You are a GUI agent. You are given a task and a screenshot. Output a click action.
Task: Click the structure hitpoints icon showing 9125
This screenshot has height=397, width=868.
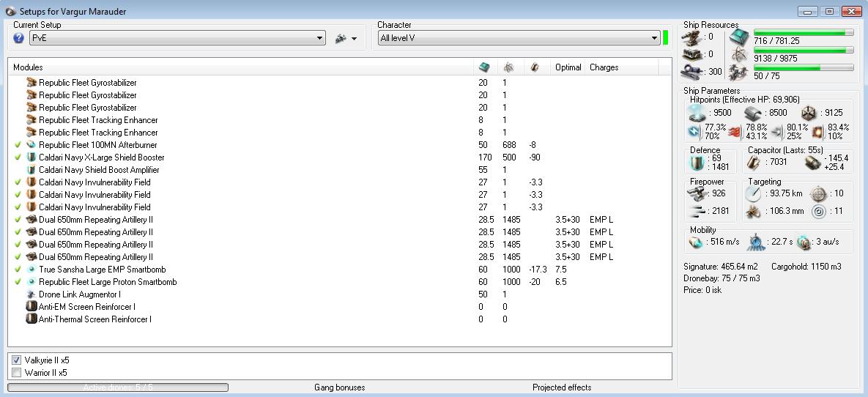[x=808, y=113]
